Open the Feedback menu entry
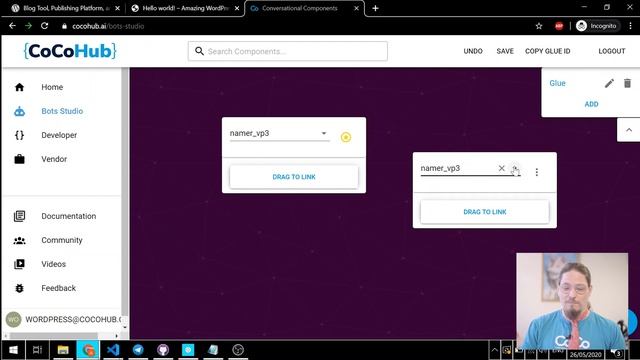The image size is (640, 360). point(58,288)
